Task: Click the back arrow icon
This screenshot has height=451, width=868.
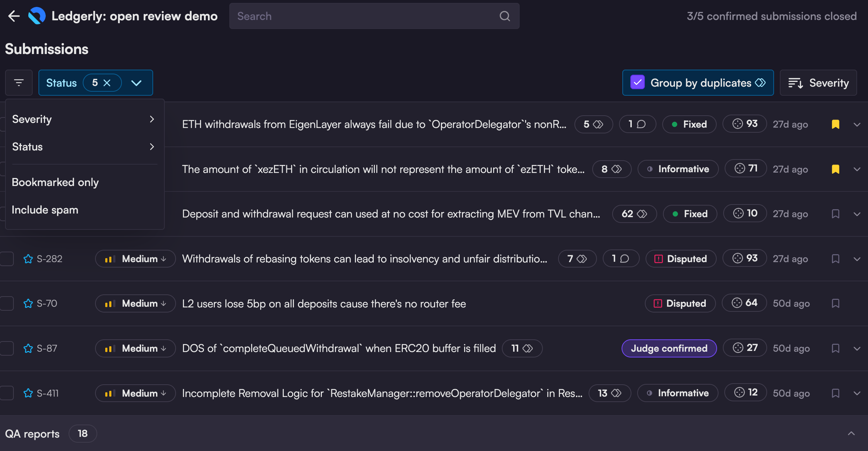Action: 14,16
